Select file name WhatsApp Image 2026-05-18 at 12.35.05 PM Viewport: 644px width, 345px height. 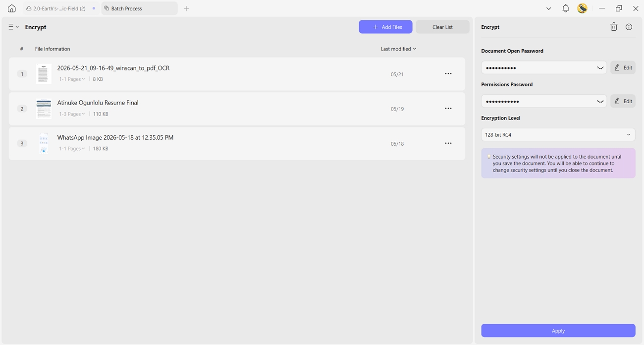(x=115, y=137)
